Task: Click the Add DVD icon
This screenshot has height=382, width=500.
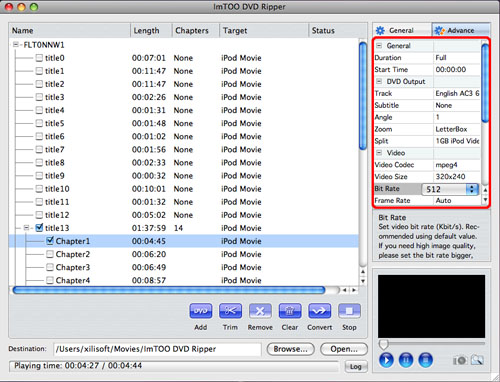Action: (201, 311)
